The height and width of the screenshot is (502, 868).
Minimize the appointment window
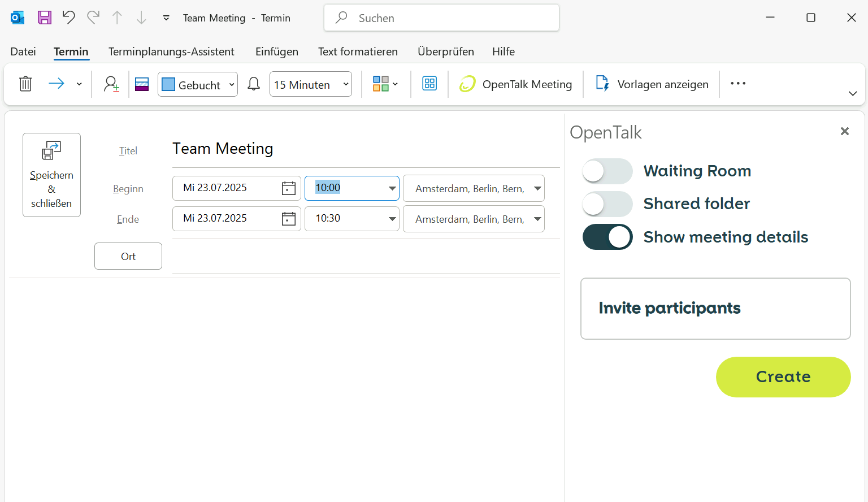[770, 18]
